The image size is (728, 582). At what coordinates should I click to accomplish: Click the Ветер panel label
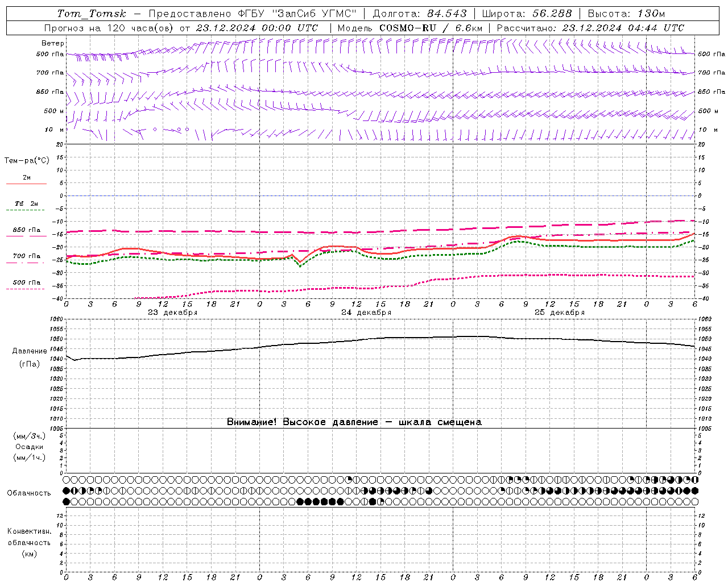53,43
